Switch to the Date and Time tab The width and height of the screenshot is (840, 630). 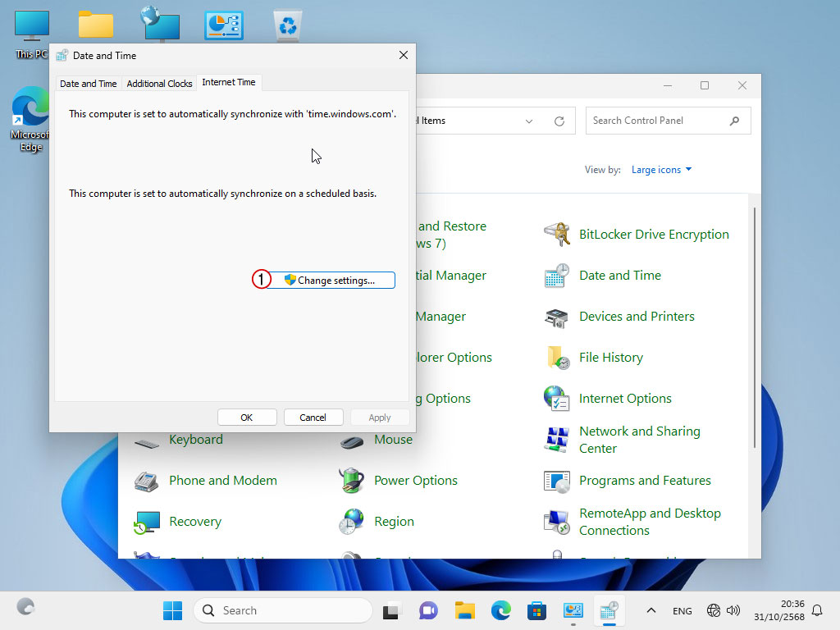[x=89, y=84]
